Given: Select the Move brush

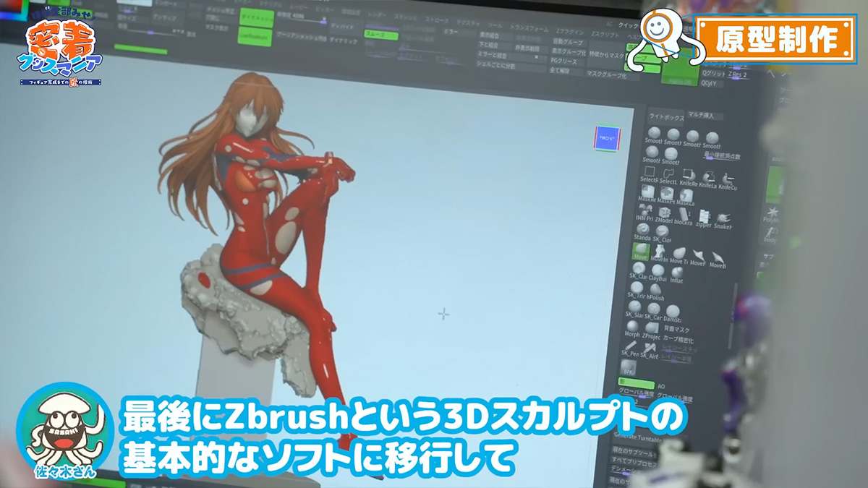Looking at the screenshot, I should pyautogui.click(x=640, y=251).
